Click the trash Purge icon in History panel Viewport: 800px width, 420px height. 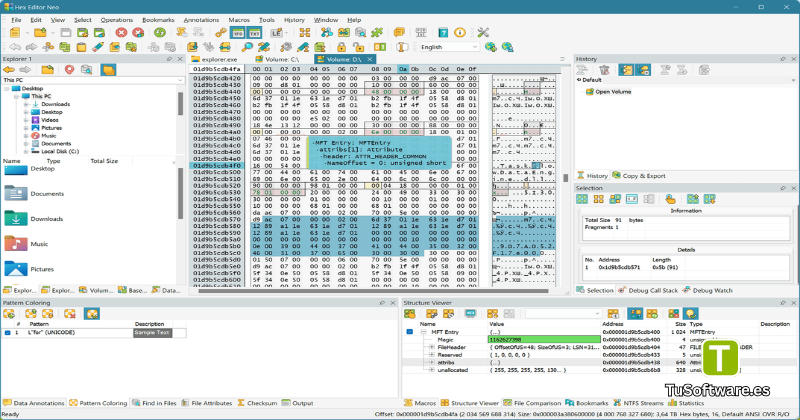click(605, 70)
